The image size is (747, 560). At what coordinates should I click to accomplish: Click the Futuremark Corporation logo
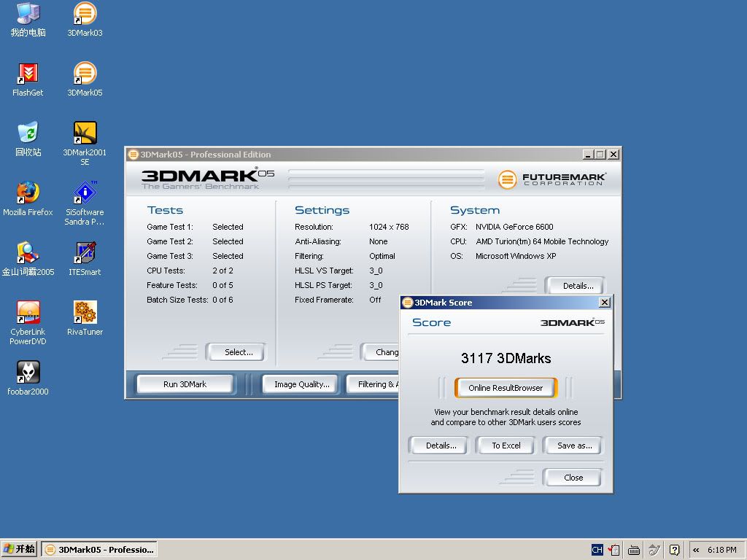[551, 179]
